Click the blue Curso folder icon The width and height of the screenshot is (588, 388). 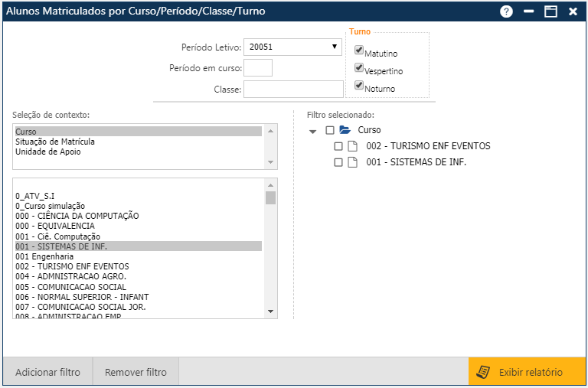coord(345,130)
